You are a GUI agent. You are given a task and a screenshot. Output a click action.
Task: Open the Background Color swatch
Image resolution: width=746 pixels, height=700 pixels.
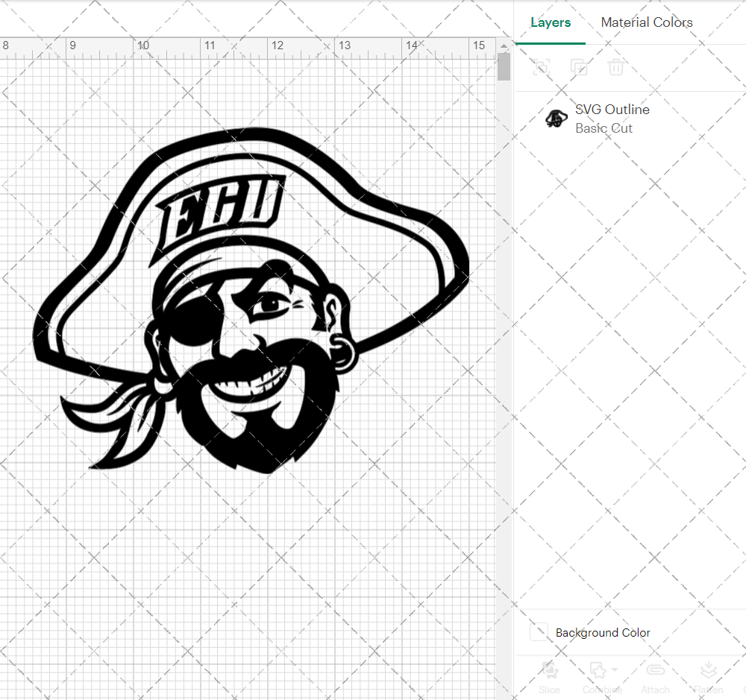pyautogui.click(x=539, y=632)
